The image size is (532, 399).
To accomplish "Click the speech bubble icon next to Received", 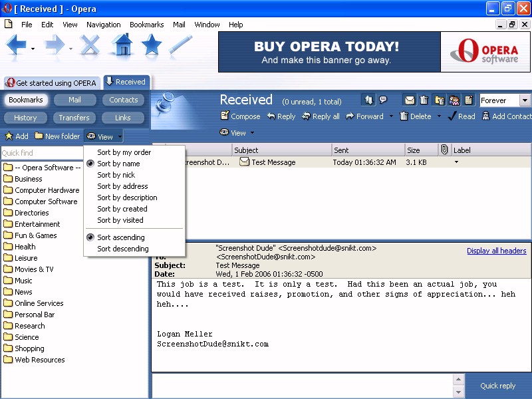I will click(x=383, y=100).
